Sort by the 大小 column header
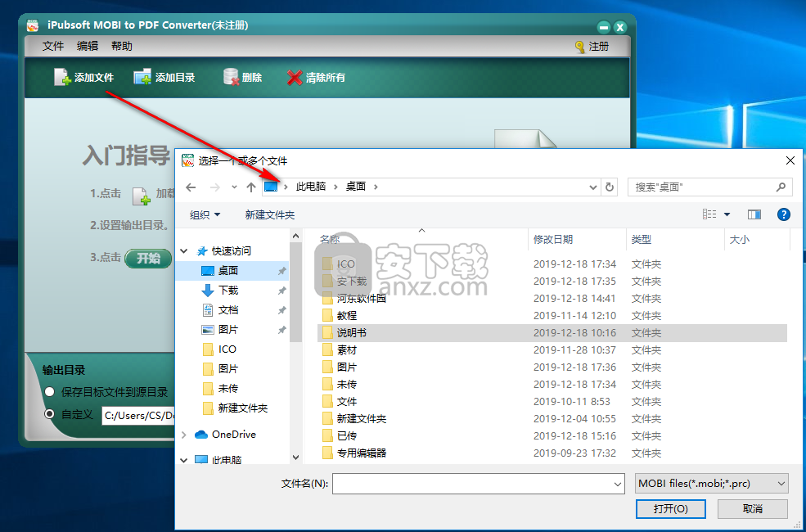806x532 pixels. pos(739,240)
